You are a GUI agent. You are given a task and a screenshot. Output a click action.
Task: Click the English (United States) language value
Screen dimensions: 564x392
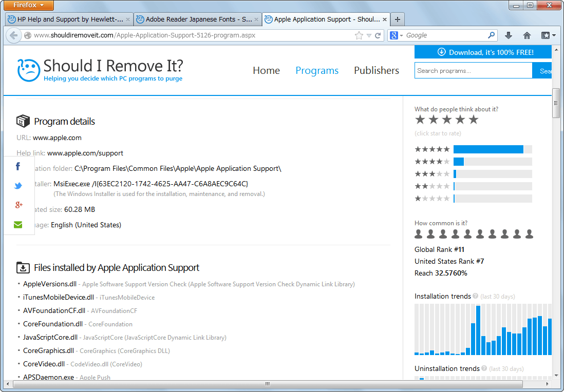[x=86, y=225]
